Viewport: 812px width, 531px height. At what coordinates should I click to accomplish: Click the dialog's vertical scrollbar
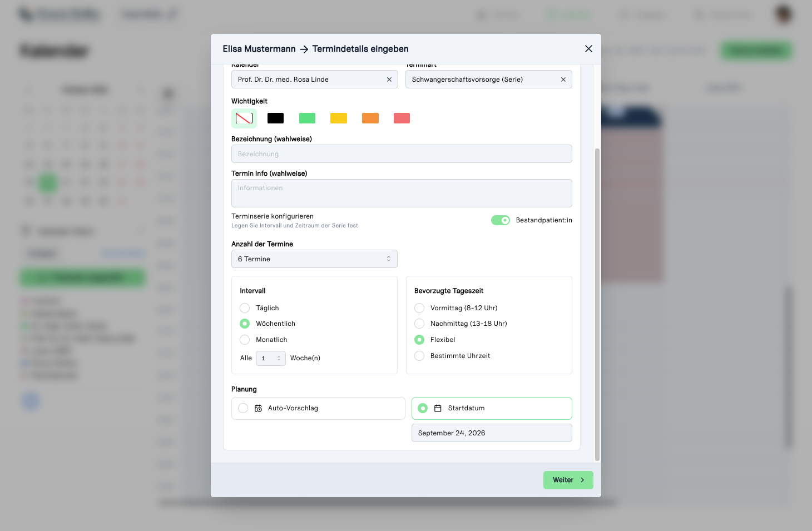[597, 305]
